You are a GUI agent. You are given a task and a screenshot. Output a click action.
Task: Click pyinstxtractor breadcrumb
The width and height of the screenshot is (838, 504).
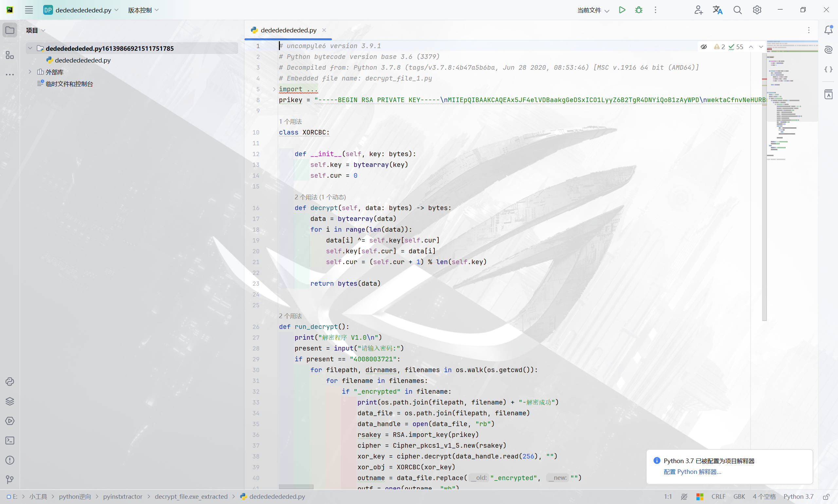(123, 496)
